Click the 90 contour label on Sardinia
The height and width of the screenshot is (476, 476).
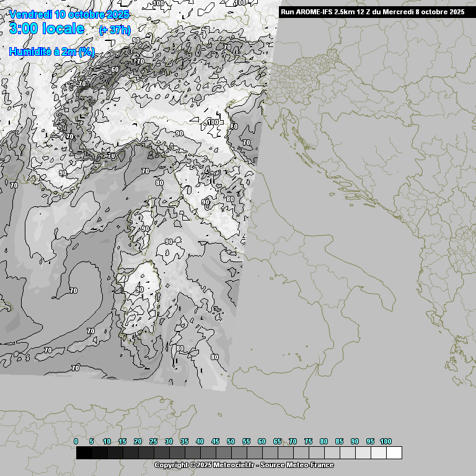click(x=140, y=289)
